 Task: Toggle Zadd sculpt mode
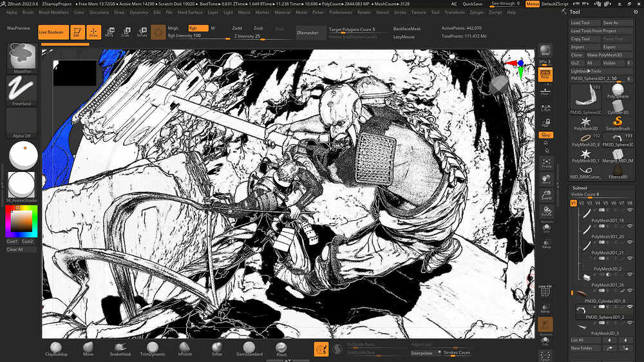point(237,28)
